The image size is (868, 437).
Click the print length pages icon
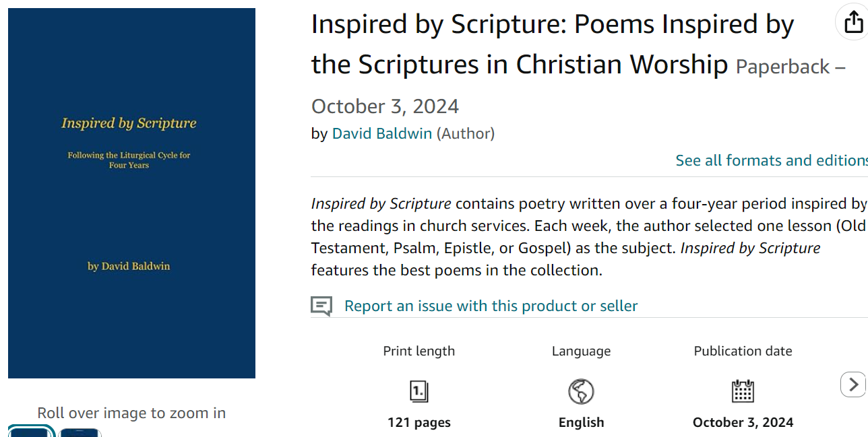click(419, 391)
